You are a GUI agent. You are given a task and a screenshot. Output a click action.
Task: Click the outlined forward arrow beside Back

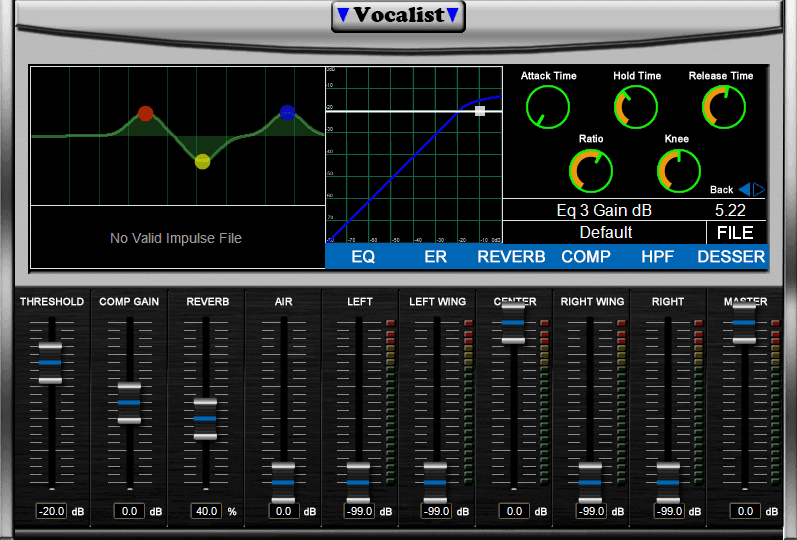(x=759, y=190)
